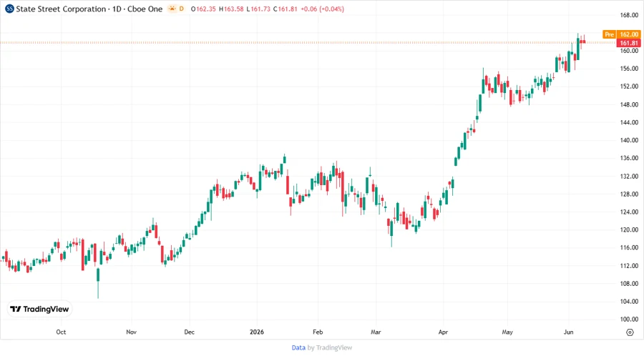This screenshot has width=644, height=356.
Task: Click the 104.00 price axis label
Action: [629, 302]
